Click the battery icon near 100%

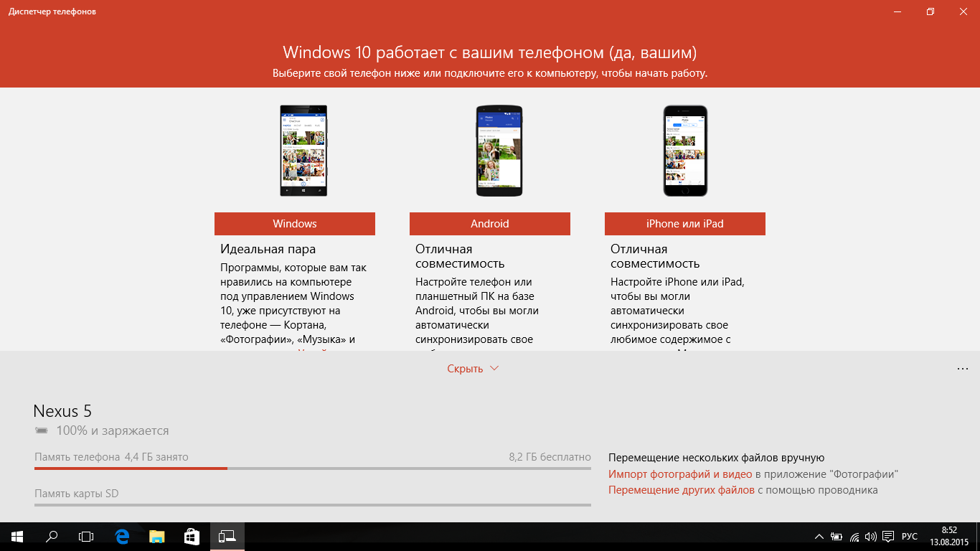click(42, 431)
